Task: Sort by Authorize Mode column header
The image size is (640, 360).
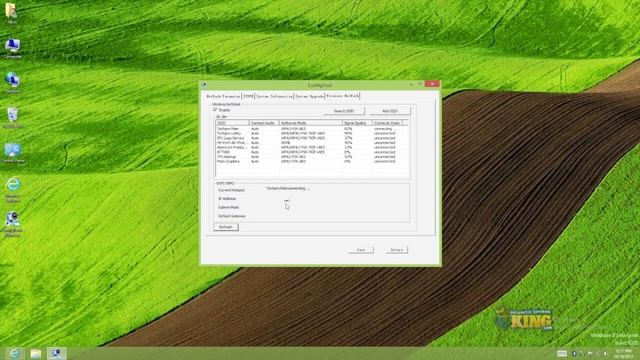Action: pyautogui.click(x=310, y=123)
